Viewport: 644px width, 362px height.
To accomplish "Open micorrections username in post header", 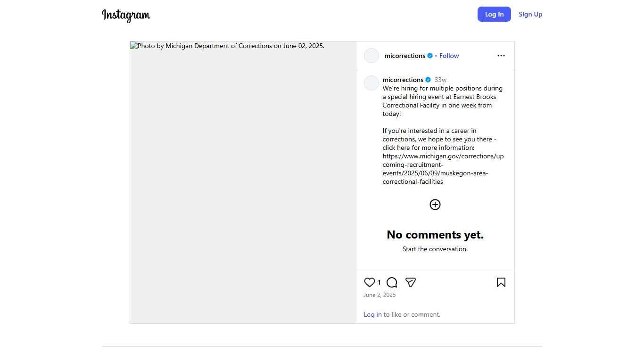I will [405, 56].
